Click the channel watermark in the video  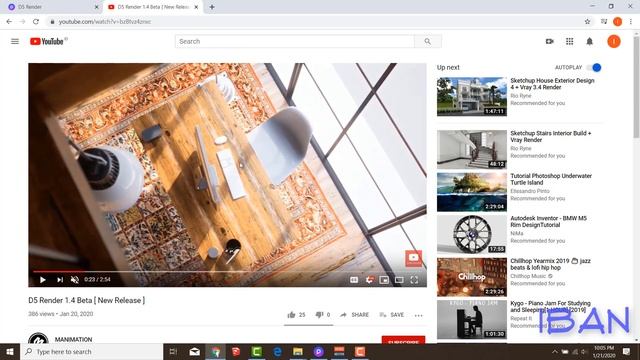click(413, 258)
